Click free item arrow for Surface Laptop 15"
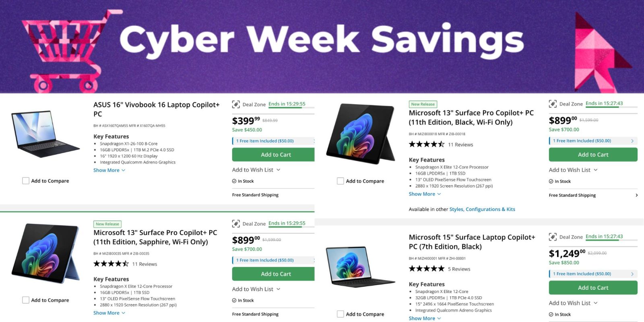644x322 pixels. [x=632, y=274]
